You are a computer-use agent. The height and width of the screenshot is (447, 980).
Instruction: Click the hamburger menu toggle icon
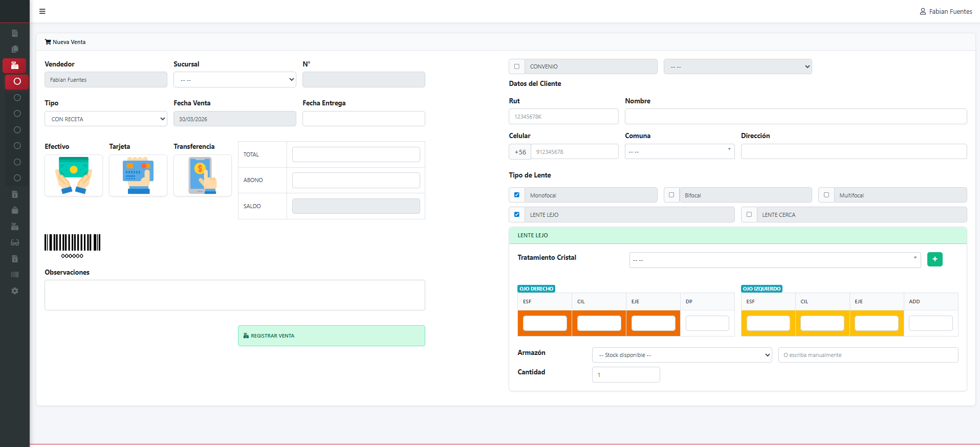42,11
